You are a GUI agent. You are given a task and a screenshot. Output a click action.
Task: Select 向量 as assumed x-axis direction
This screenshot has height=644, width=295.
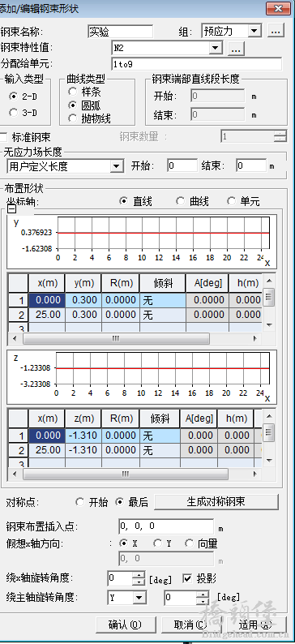click(x=189, y=543)
